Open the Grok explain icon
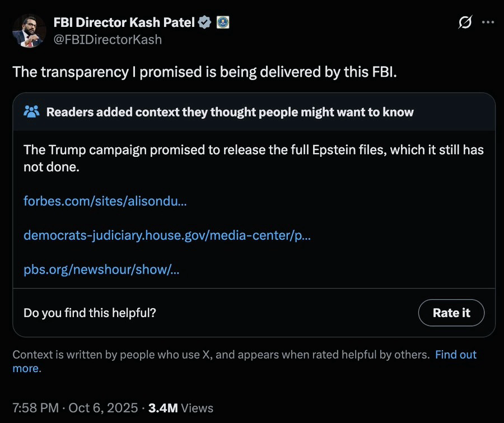 point(464,23)
